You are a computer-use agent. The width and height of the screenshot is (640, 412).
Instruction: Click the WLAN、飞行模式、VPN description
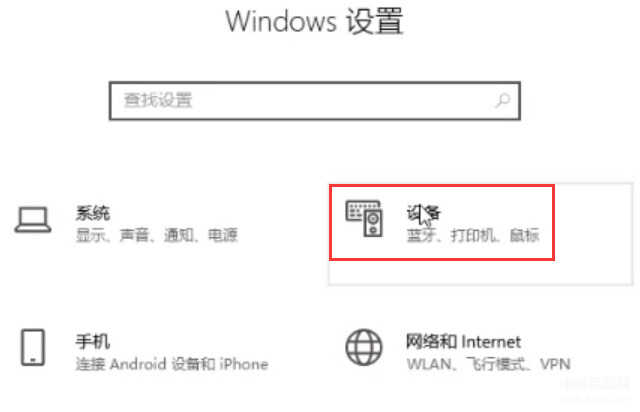click(x=489, y=364)
